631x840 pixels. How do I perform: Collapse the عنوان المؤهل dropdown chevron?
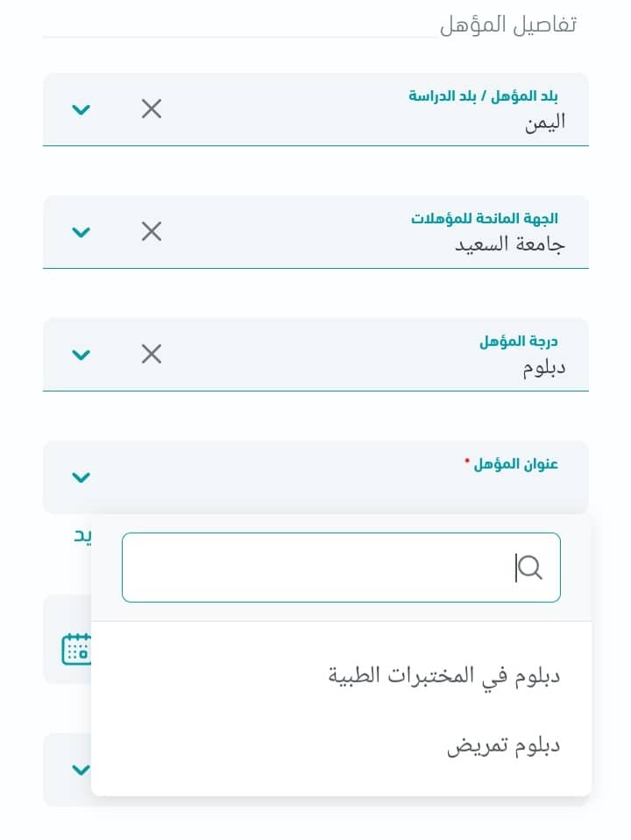81,477
